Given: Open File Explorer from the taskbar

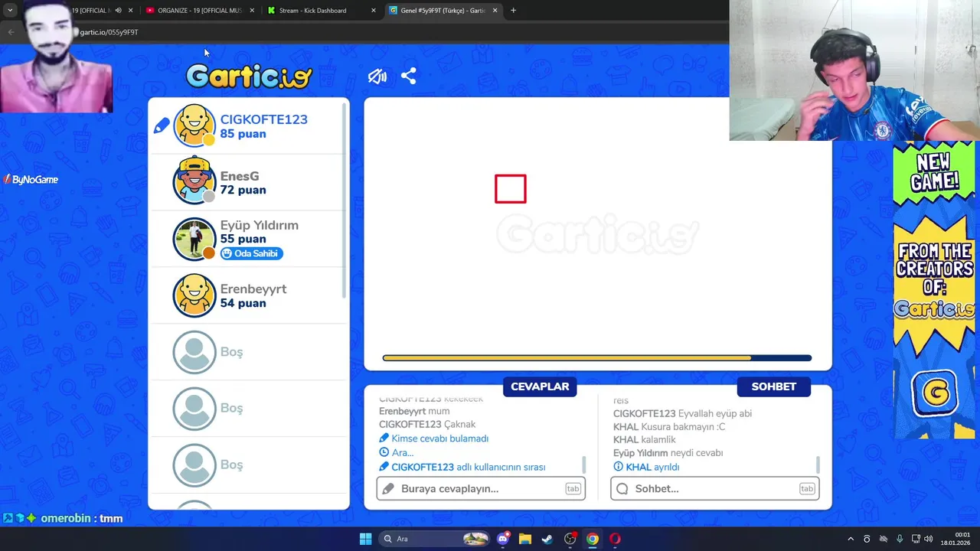Looking at the screenshot, I should tap(525, 539).
